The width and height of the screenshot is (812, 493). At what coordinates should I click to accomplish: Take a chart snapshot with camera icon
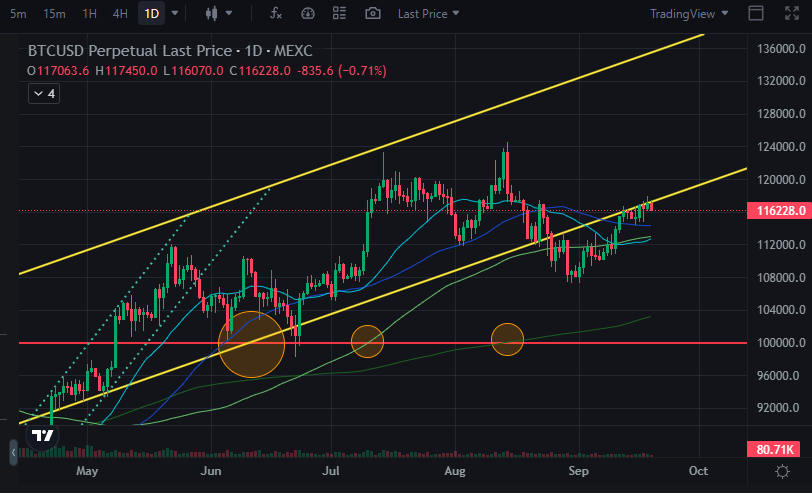[373, 13]
